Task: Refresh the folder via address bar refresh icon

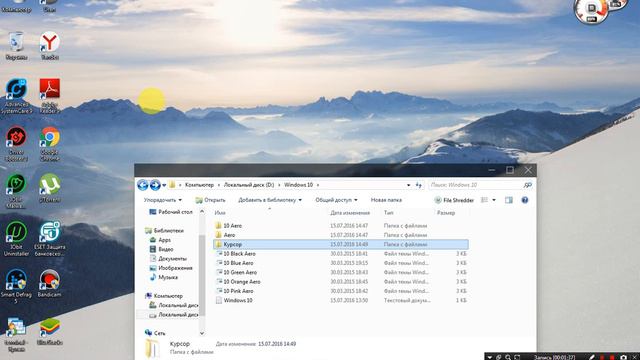Action: tap(418, 185)
